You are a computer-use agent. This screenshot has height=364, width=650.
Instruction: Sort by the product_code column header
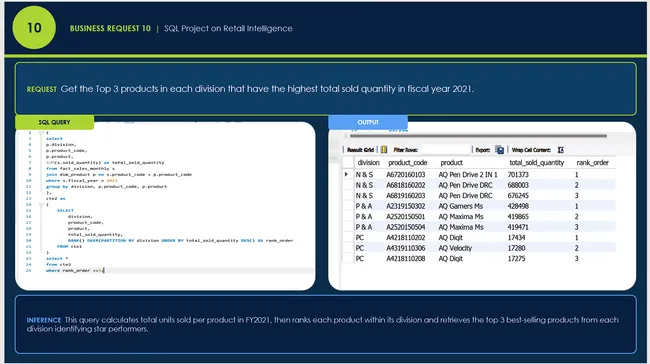(407, 163)
